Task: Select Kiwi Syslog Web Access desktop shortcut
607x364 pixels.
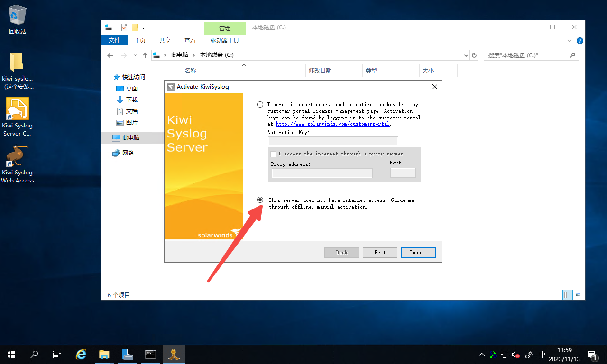Action: [x=18, y=164]
